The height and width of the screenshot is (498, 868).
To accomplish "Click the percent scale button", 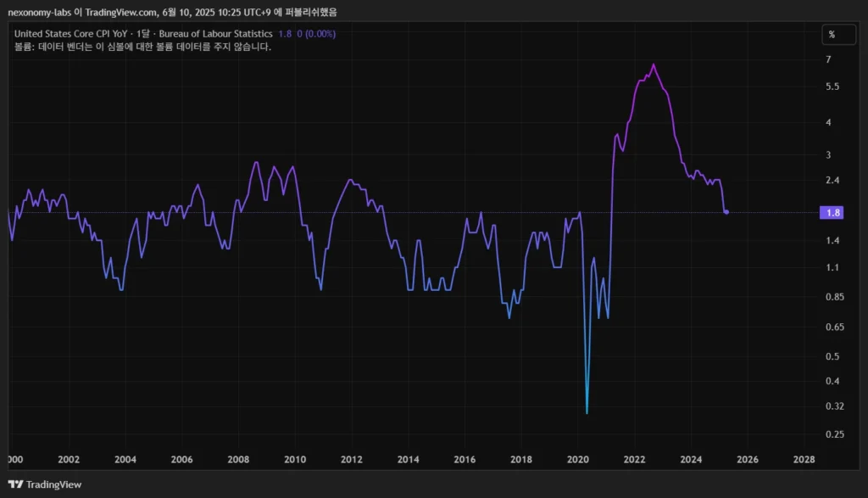I will pos(832,35).
